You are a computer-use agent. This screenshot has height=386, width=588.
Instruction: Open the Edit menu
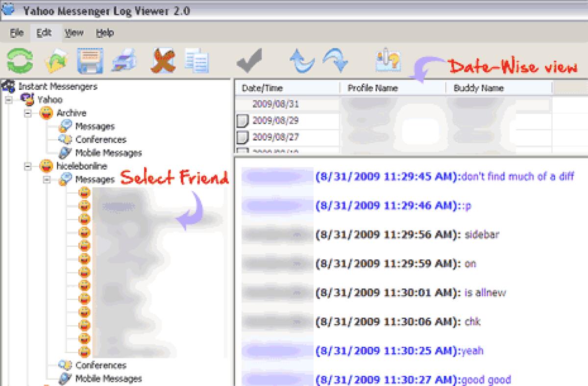pyautogui.click(x=44, y=33)
